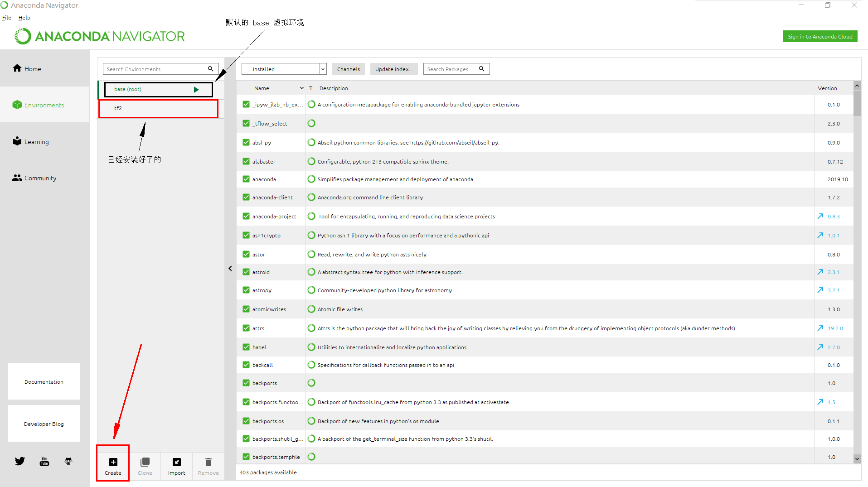Click version link 19.2.0 for attrs
The height and width of the screenshot is (487, 868).
[835, 328]
